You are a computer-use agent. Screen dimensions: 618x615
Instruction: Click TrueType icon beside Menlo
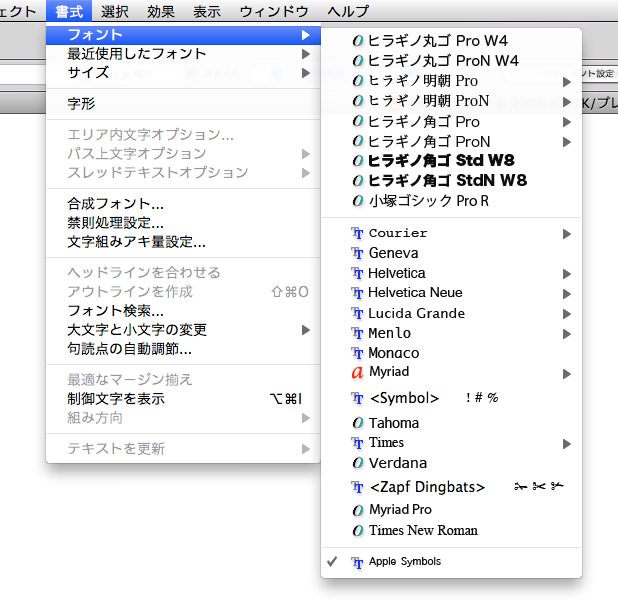pos(357,334)
